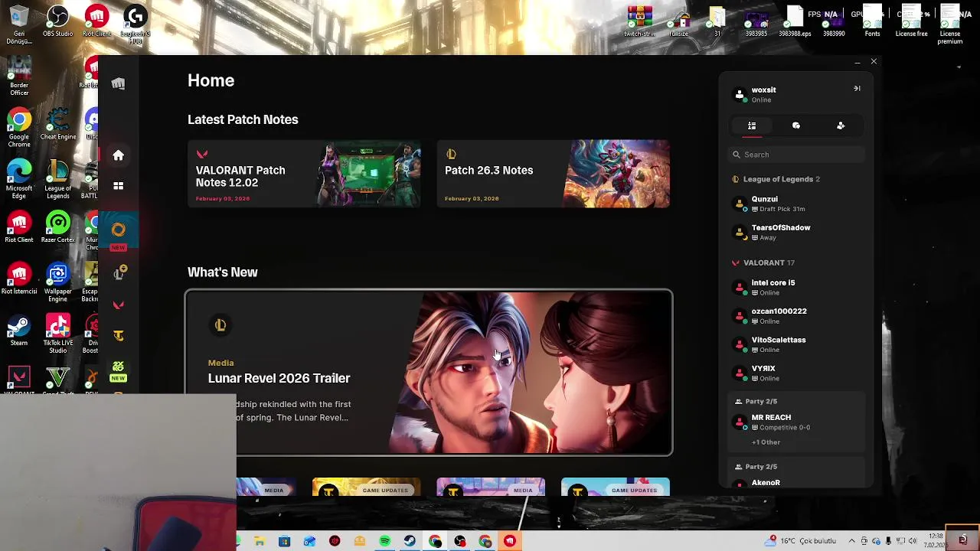Open the Riot Games fist logo in sidebar
Viewport: 980px width, 551px height.
pyautogui.click(x=118, y=83)
